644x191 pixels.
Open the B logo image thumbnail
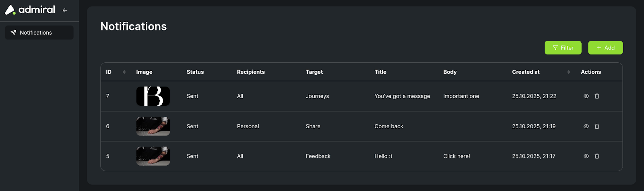[153, 96]
